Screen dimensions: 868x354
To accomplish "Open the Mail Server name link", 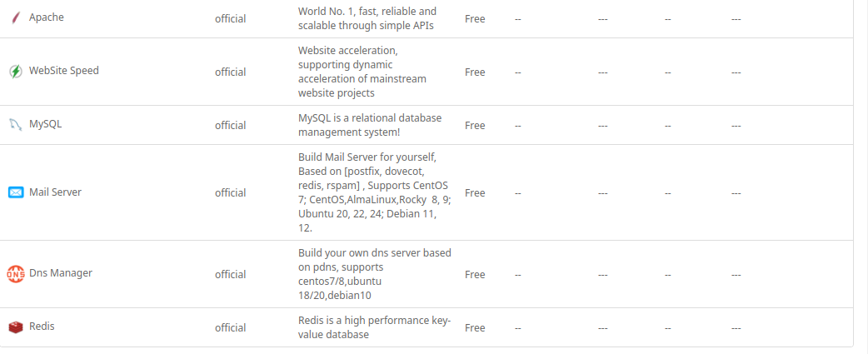I will (55, 192).
